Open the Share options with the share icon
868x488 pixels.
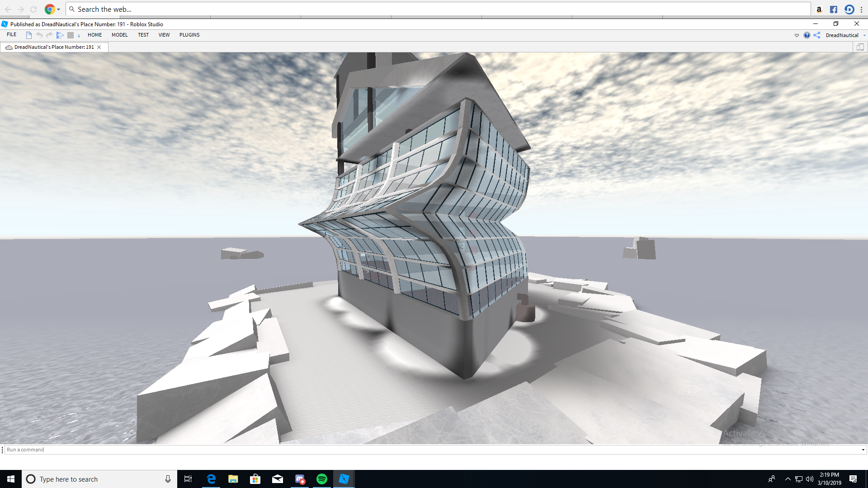(x=817, y=35)
